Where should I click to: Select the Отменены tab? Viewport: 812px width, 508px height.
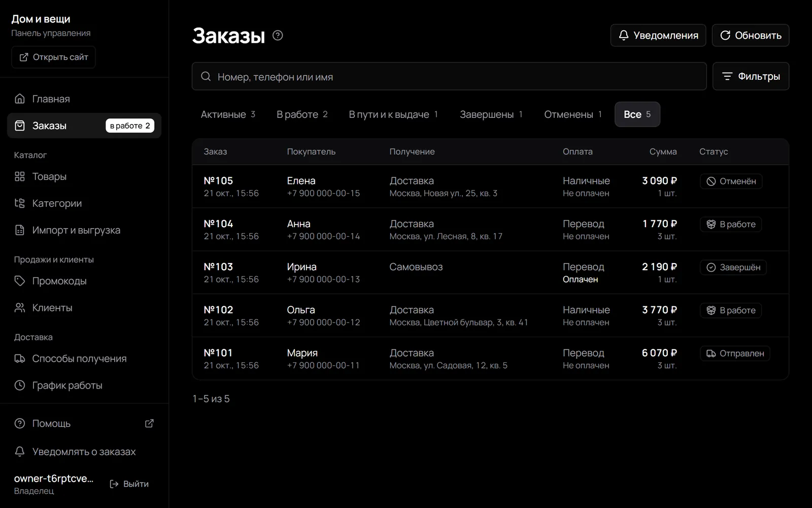point(572,114)
